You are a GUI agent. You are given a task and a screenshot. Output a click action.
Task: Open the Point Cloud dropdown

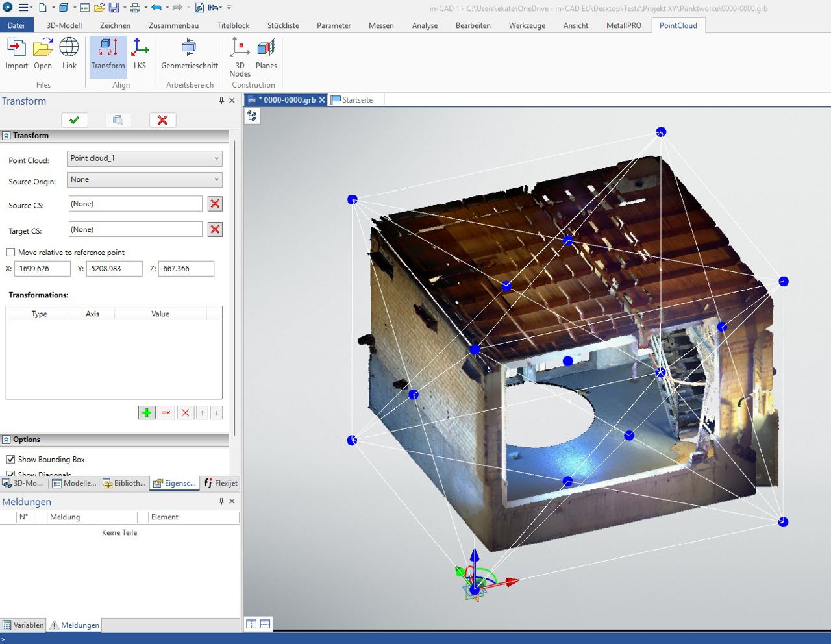[216, 158]
